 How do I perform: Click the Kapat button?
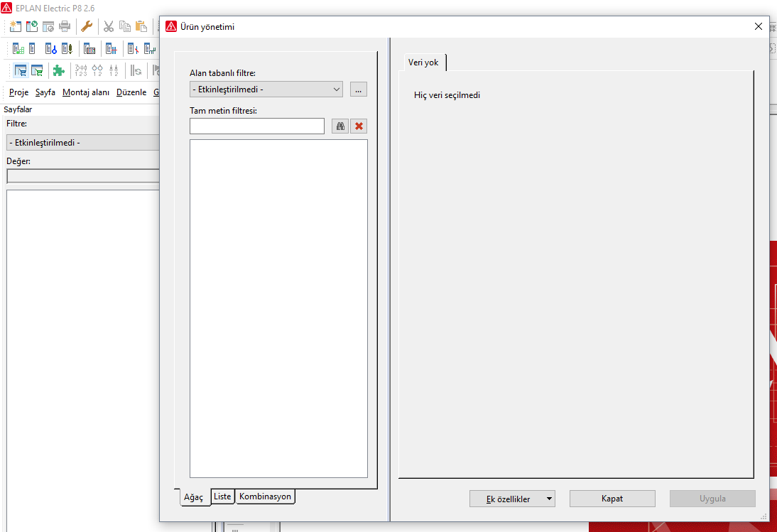click(612, 499)
